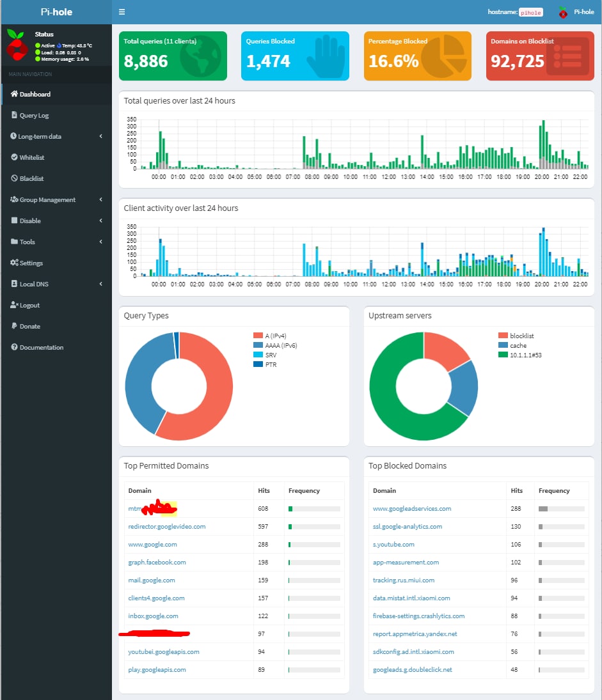Open tracking.rus.miui.com blocked domain link
602x700 pixels.
click(x=404, y=580)
